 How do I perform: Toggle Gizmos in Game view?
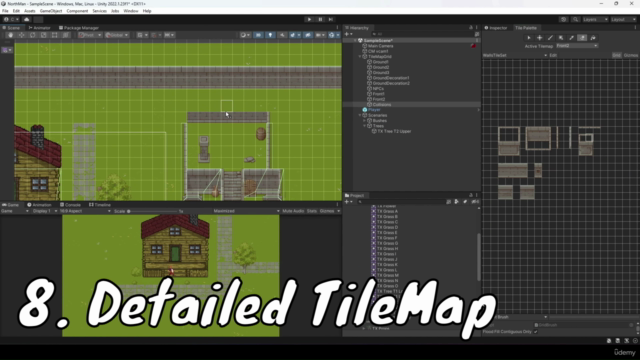327,211
